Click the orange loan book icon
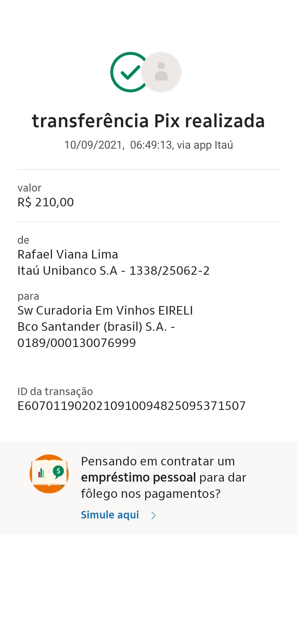The width and height of the screenshot is (297, 644). point(49,474)
